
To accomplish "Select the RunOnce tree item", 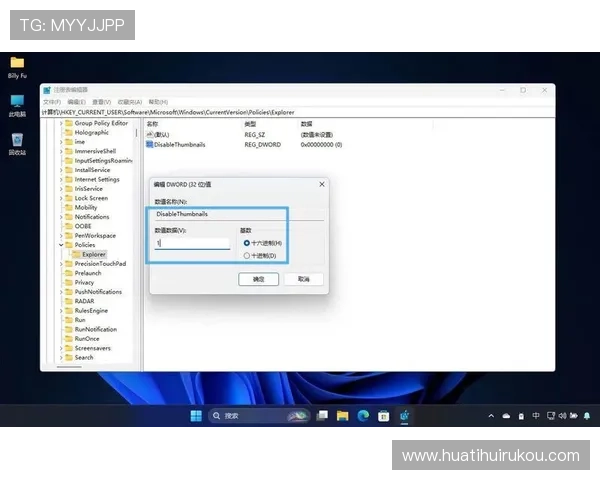I will pyautogui.click(x=87, y=339).
